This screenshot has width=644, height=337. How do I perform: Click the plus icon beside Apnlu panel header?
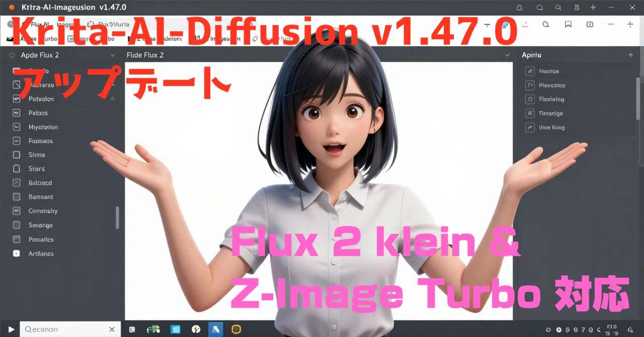click(x=630, y=55)
